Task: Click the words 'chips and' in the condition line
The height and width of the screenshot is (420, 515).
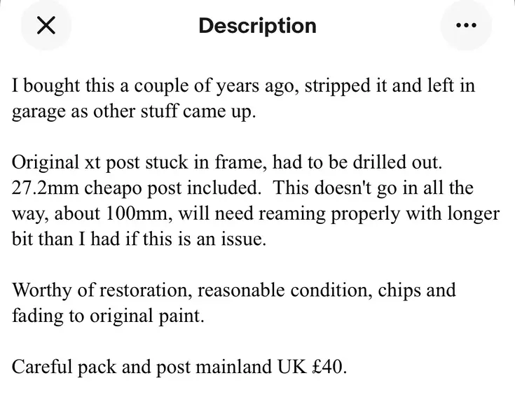Action: click(417, 290)
